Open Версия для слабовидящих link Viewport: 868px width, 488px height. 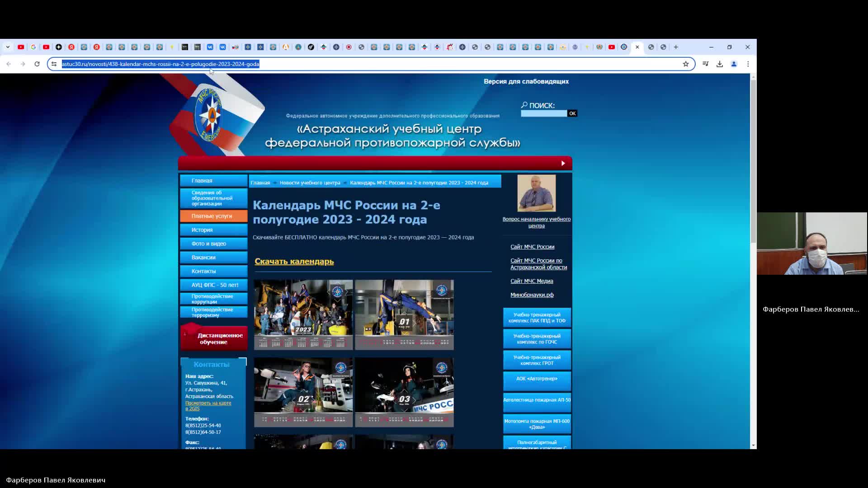pyautogui.click(x=526, y=81)
